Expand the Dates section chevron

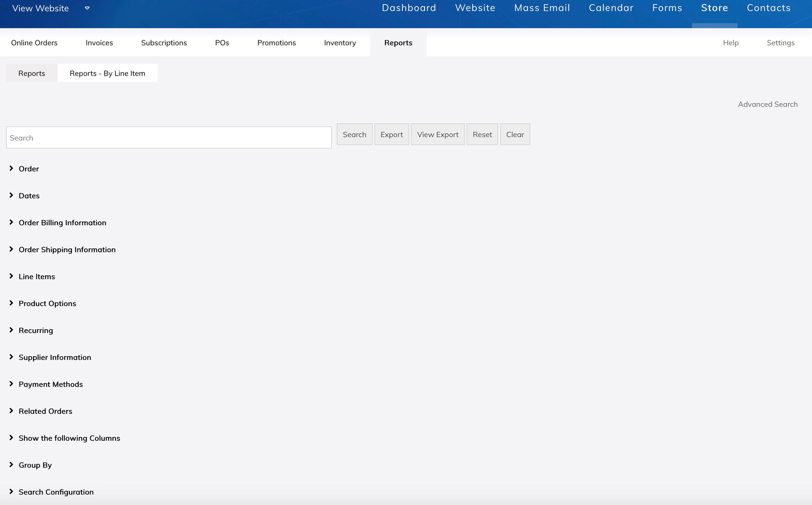11,195
